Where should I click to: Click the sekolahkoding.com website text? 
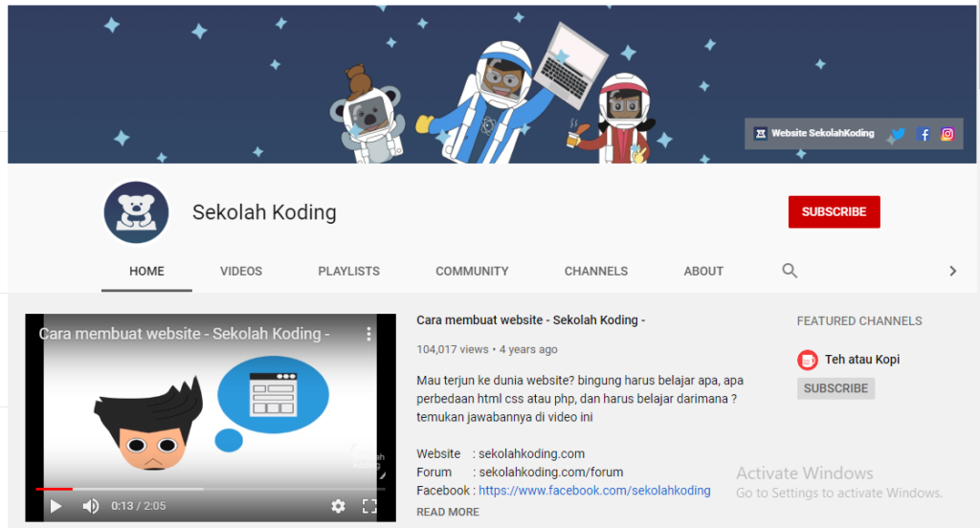click(x=532, y=453)
